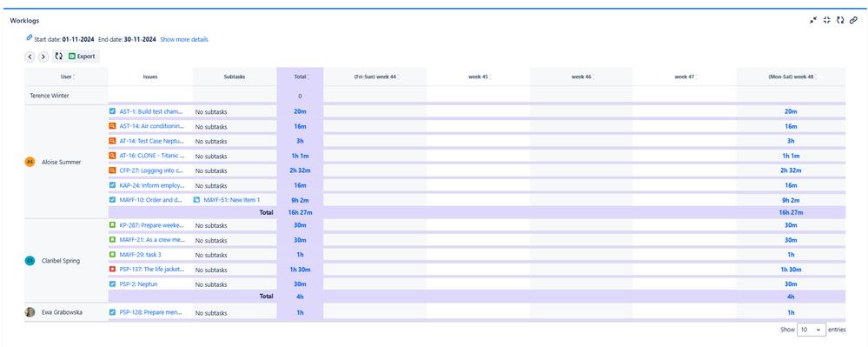This screenshot has height=347, width=868.
Task: Open issue CFP-27: Logging into
Action: tap(151, 170)
